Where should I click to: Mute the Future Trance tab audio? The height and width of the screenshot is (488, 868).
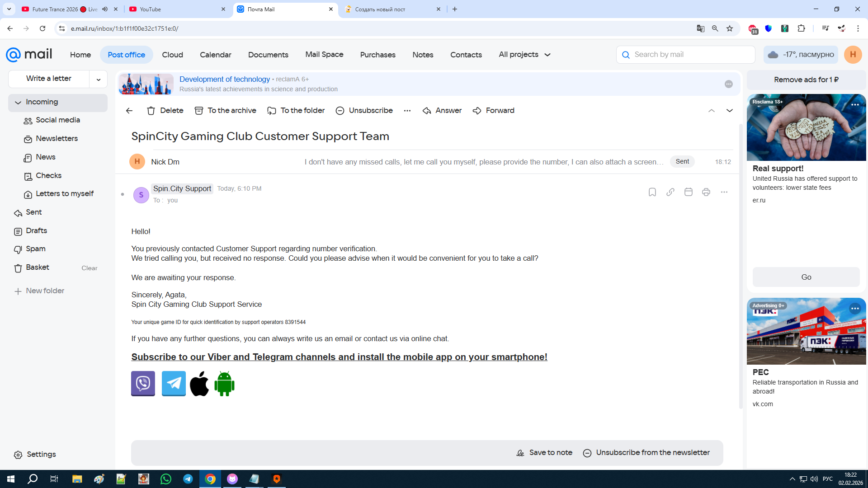pyautogui.click(x=105, y=9)
